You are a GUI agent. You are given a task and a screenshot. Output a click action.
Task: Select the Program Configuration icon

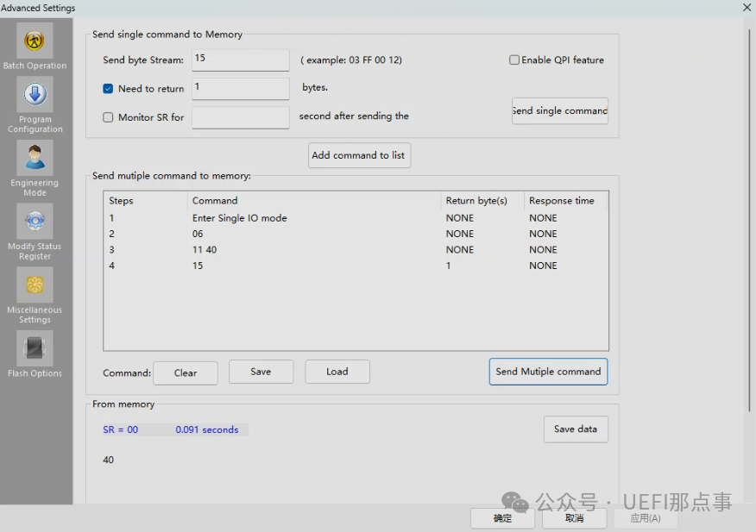pos(35,95)
